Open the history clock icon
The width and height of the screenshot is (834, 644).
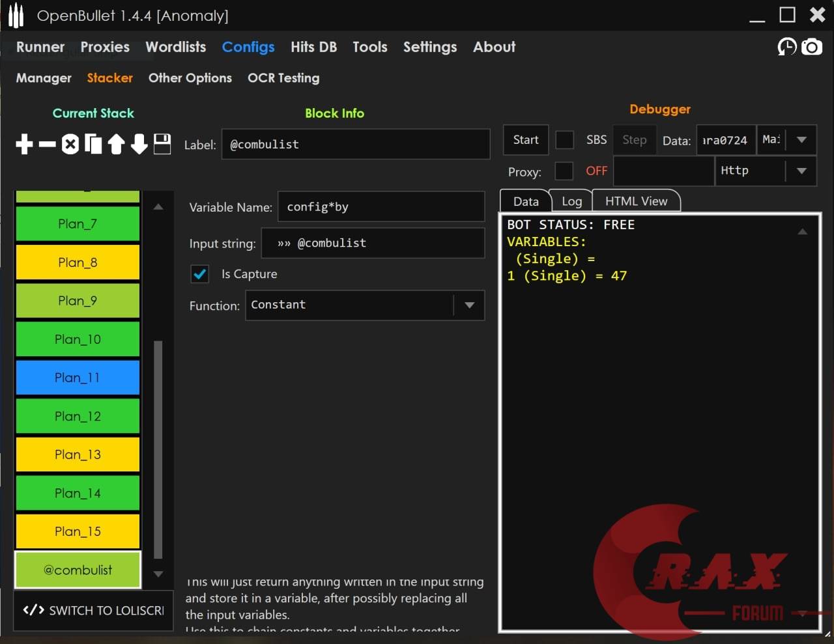(x=787, y=47)
